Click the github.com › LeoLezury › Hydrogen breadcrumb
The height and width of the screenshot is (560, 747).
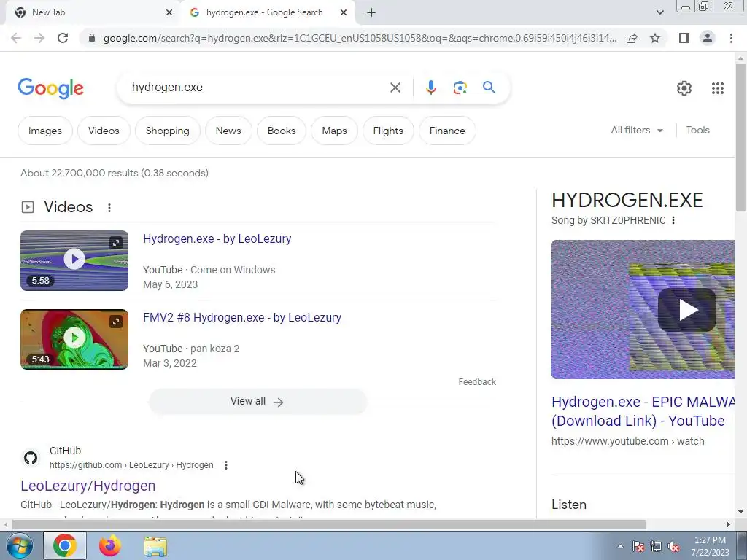131,464
